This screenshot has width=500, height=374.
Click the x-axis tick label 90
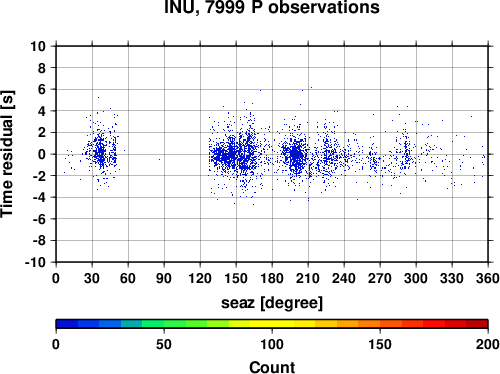(164, 278)
